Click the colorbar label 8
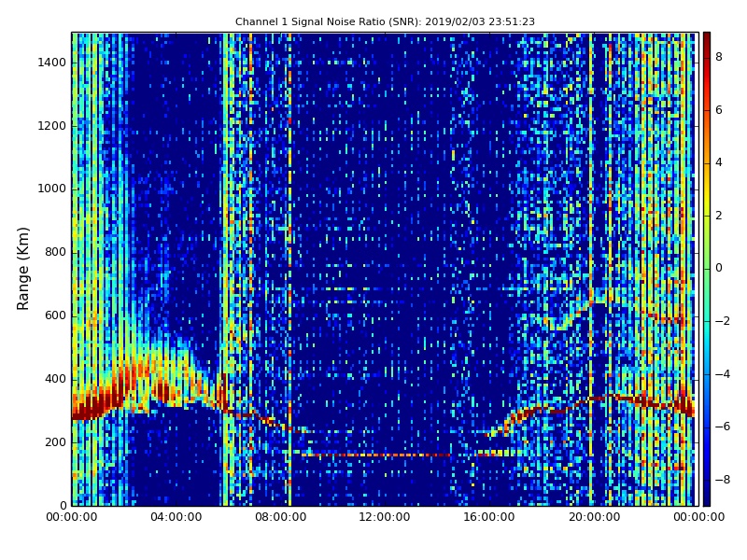747x560 pixels. pos(719,57)
